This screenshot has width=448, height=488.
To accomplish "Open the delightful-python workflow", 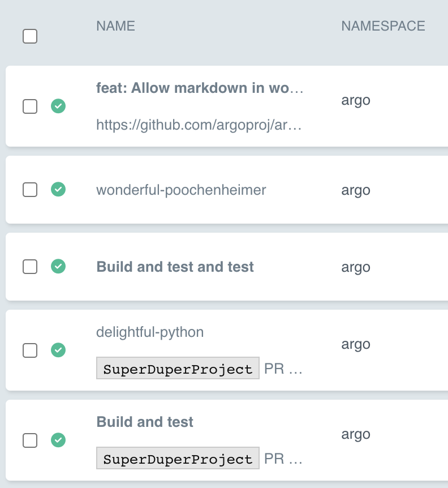I will pos(150,332).
